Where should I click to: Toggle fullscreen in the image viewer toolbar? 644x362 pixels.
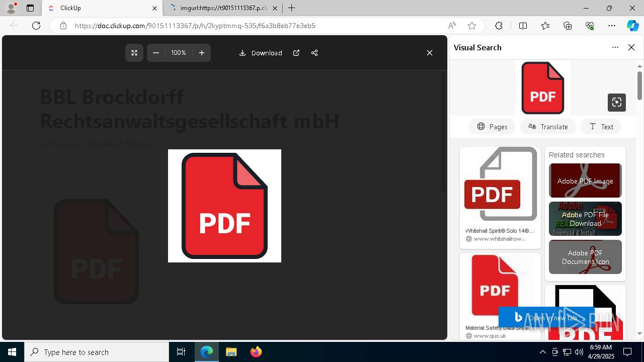(134, 53)
